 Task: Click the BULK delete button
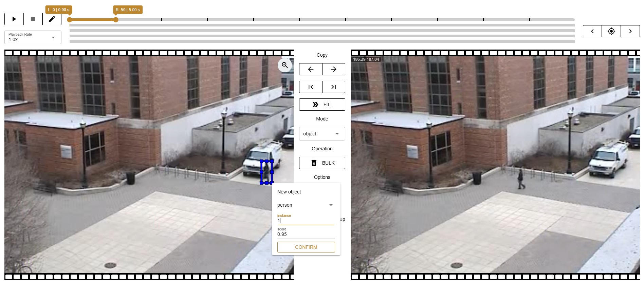point(322,163)
